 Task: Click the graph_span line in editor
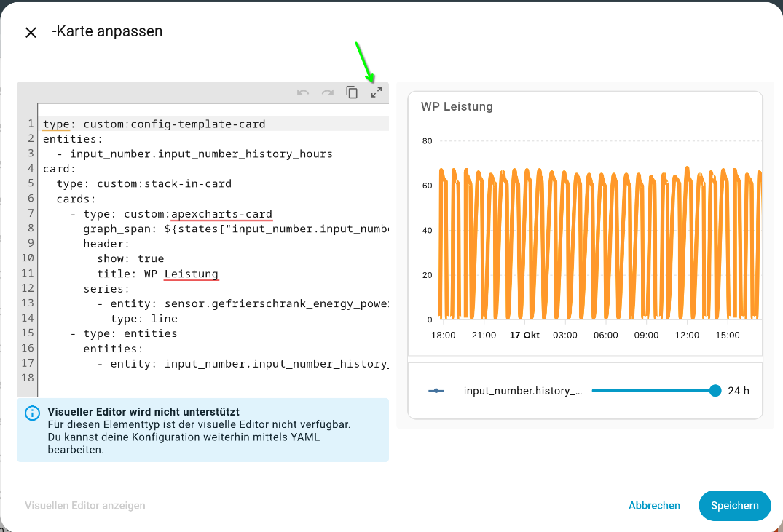click(236, 229)
